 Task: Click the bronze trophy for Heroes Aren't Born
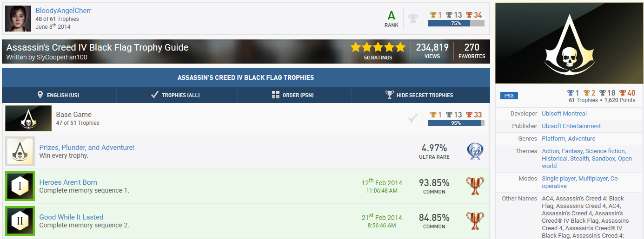tap(475, 186)
